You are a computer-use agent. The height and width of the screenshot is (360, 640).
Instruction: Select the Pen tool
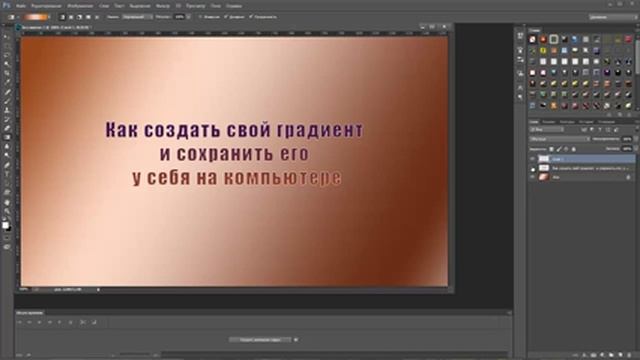[7, 164]
